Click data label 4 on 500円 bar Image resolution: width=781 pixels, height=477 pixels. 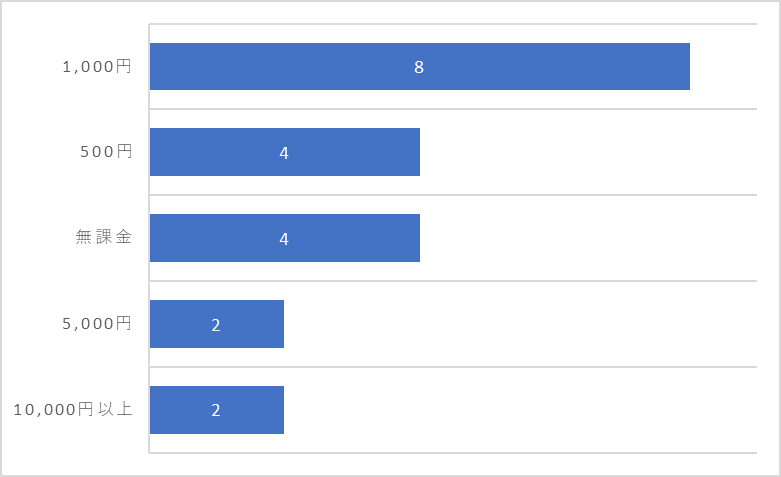pyautogui.click(x=284, y=153)
